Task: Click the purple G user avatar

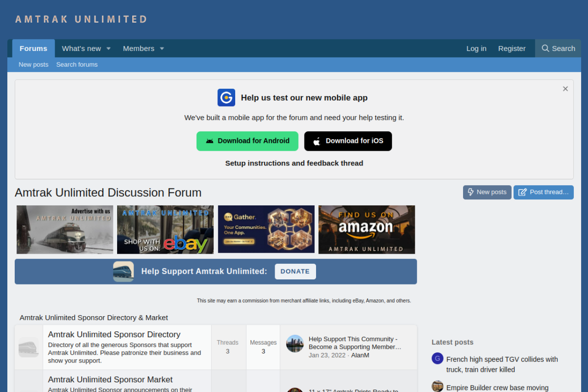Action: click(437, 358)
